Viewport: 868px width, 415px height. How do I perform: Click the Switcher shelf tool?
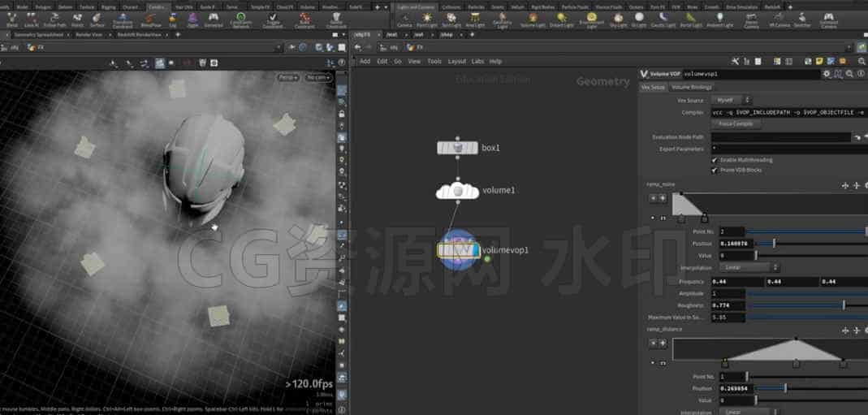[x=802, y=20]
